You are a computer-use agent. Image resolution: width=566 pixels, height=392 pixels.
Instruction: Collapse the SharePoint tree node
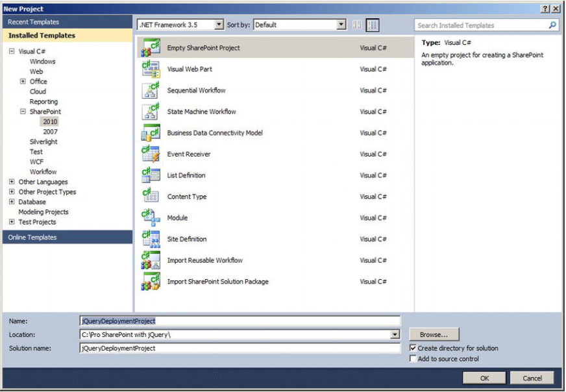point(23,112)
